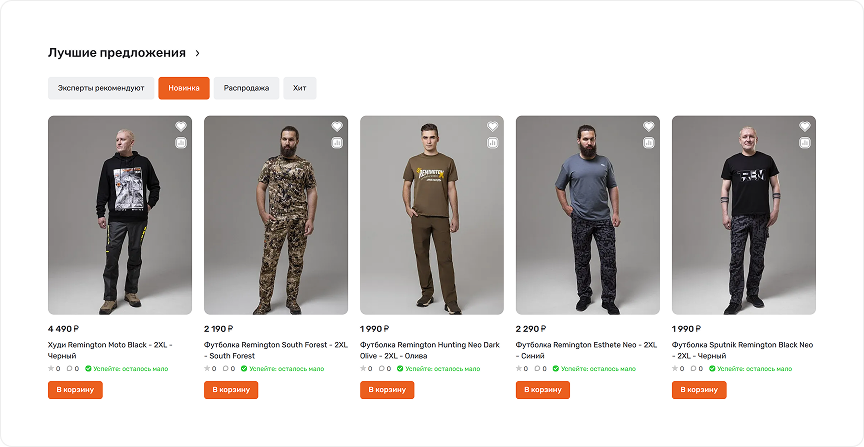Choose the Новинка tab
The image size is (864, 447).
click(184, 88)
